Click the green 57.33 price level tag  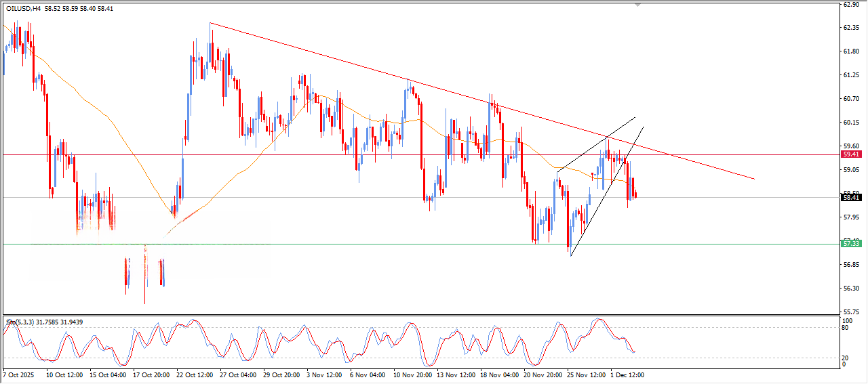[850, 243]
